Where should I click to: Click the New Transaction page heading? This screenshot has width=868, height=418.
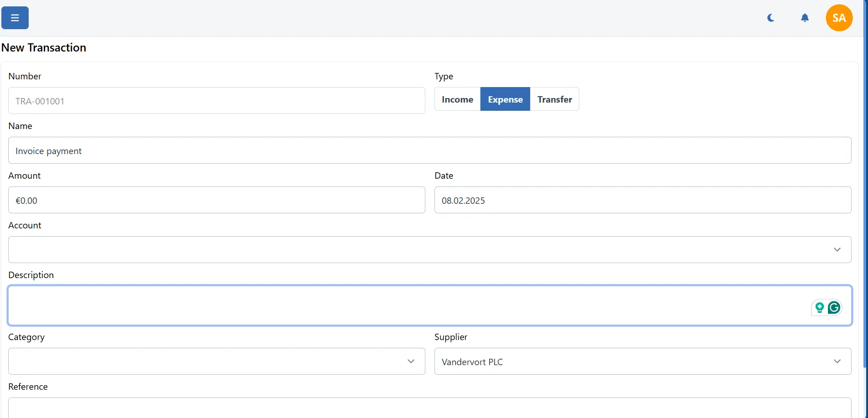pos(44,47)
